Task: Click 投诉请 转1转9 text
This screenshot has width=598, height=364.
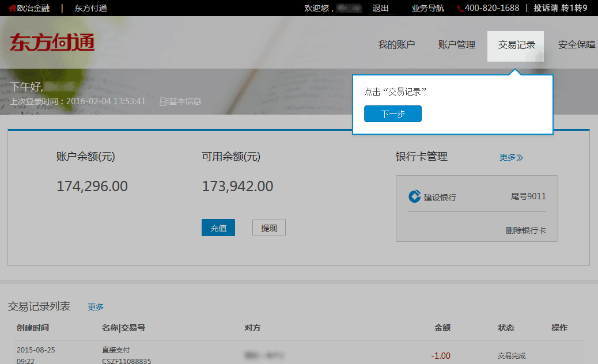Action: pyautogui.click(x=560, y=8)
